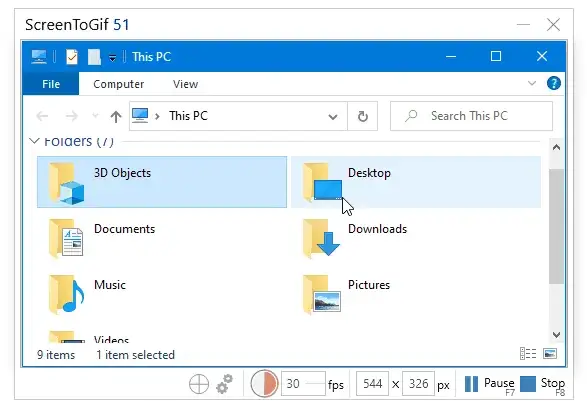
Task: Click the width field showing 544
Action: coord(372,383)
